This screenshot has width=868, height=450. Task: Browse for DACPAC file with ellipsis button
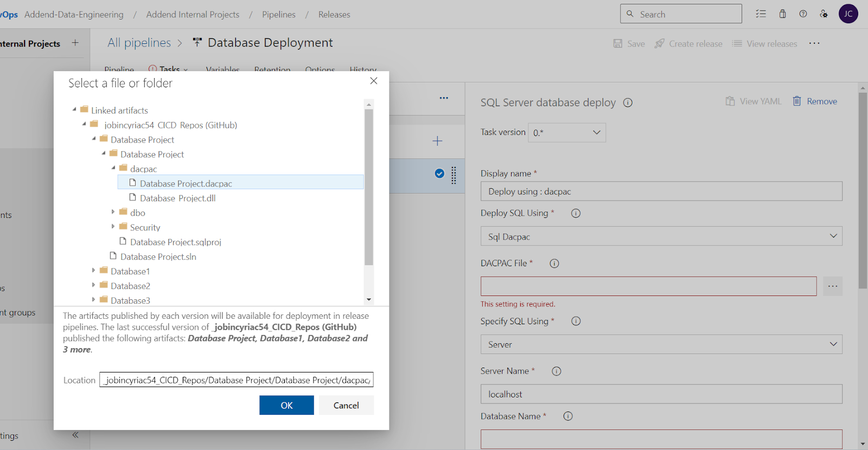pos(833,286)
